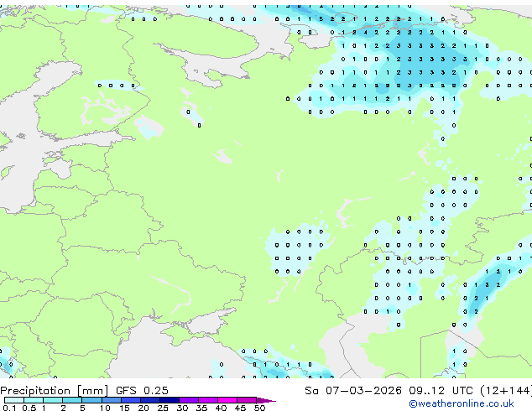Select the 35–40 mm violet legend segment

pos(208,400)
